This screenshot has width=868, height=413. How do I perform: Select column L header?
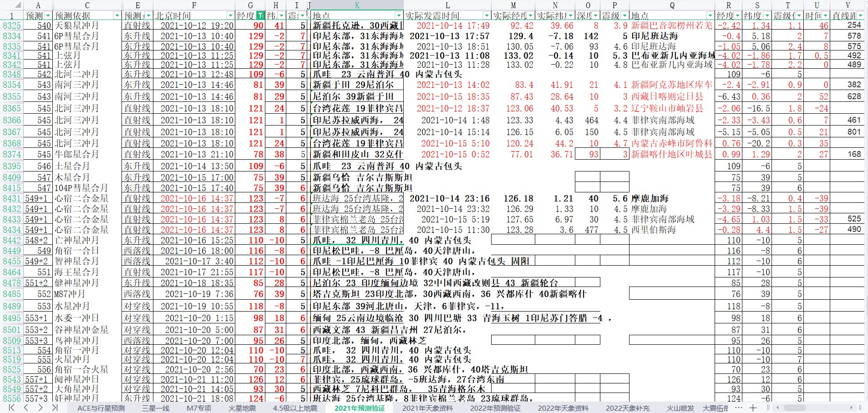447,5
